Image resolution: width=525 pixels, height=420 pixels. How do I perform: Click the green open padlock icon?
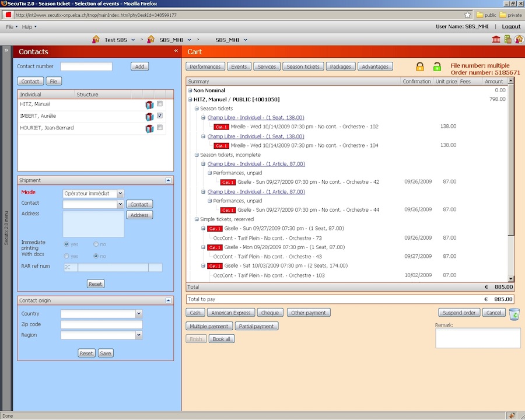tap(437, 66)
